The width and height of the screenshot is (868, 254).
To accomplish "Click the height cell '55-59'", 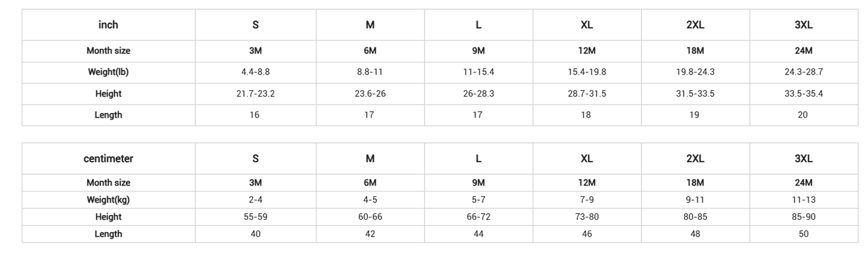I will point(255,217).
